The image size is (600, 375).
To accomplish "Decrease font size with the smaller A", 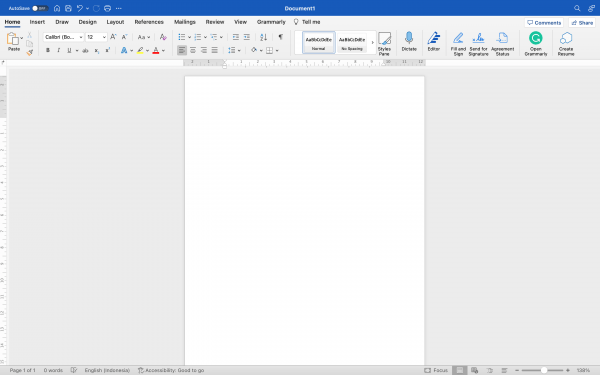I will tap(124, 37).
